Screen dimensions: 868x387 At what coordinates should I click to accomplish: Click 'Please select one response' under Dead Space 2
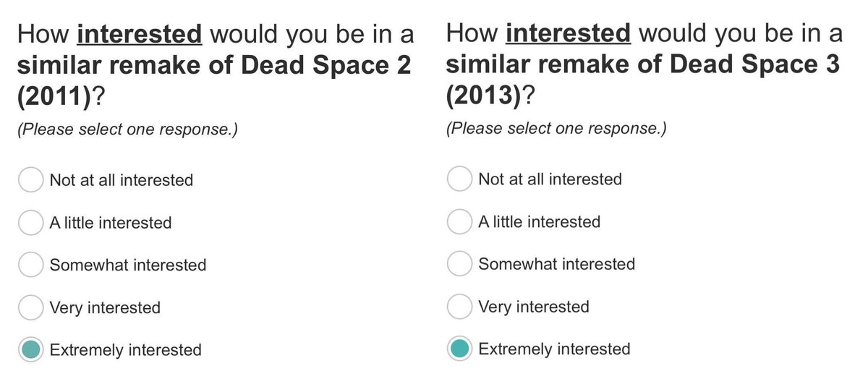127,130
